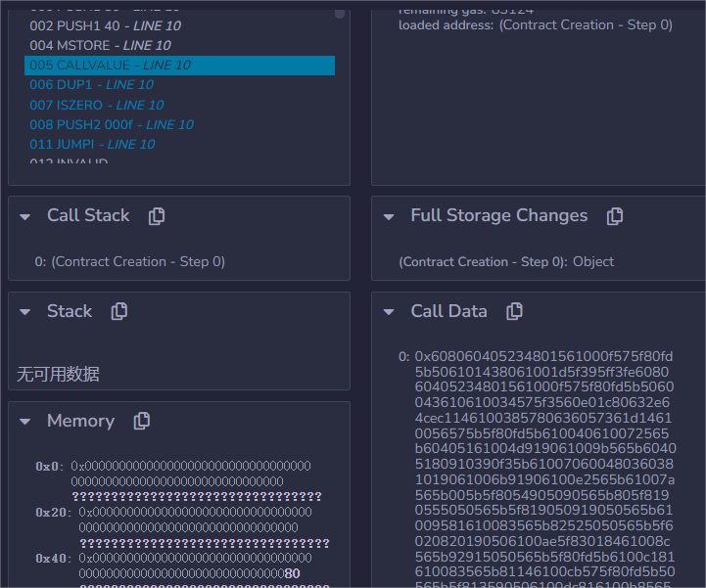Copy the Call Stack contents

(x=157, y=216)
